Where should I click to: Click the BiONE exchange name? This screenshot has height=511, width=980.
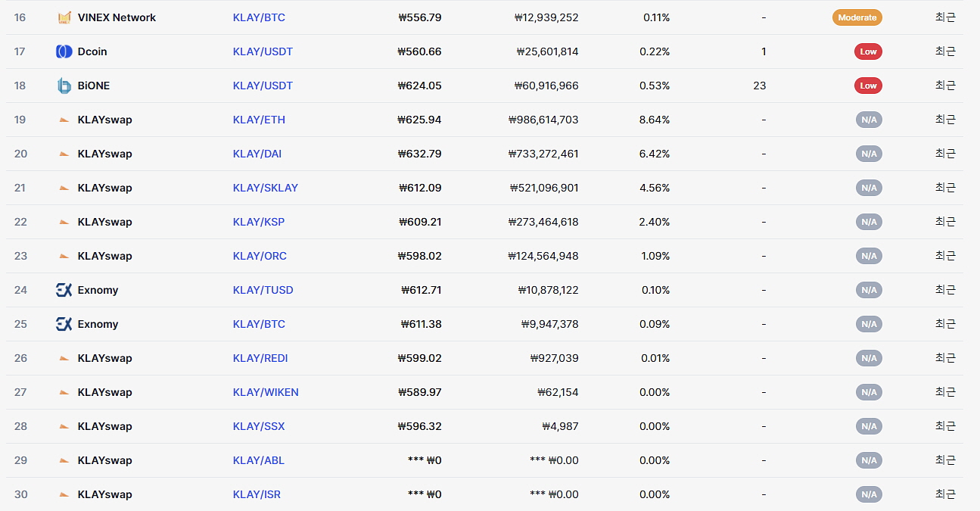point(94,86)
